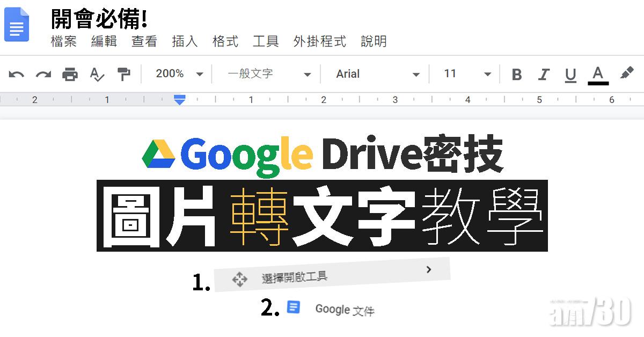
Task: Toggle underline formatting
Action: pos(570,74)
